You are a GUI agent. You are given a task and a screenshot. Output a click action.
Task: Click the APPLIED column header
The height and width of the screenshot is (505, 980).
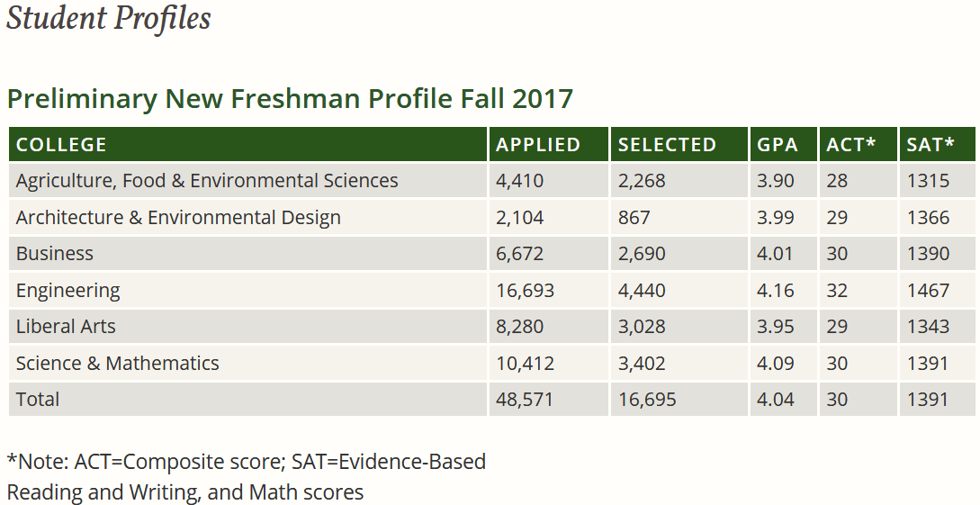[x=538, y=145]
